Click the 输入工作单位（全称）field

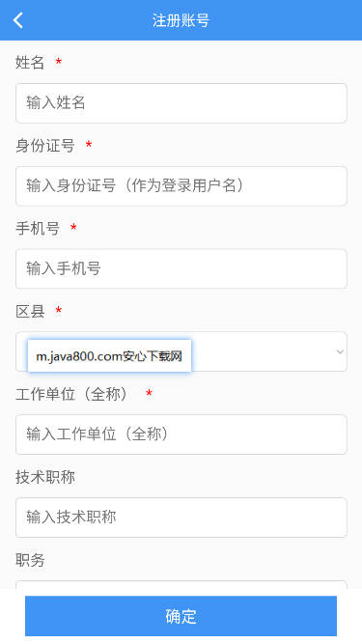click(181, 434)
